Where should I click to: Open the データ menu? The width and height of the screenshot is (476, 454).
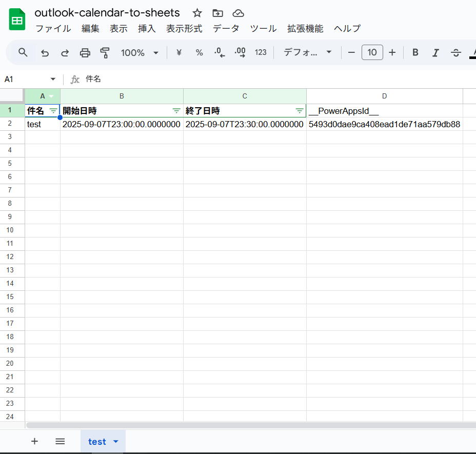(226, 29)
